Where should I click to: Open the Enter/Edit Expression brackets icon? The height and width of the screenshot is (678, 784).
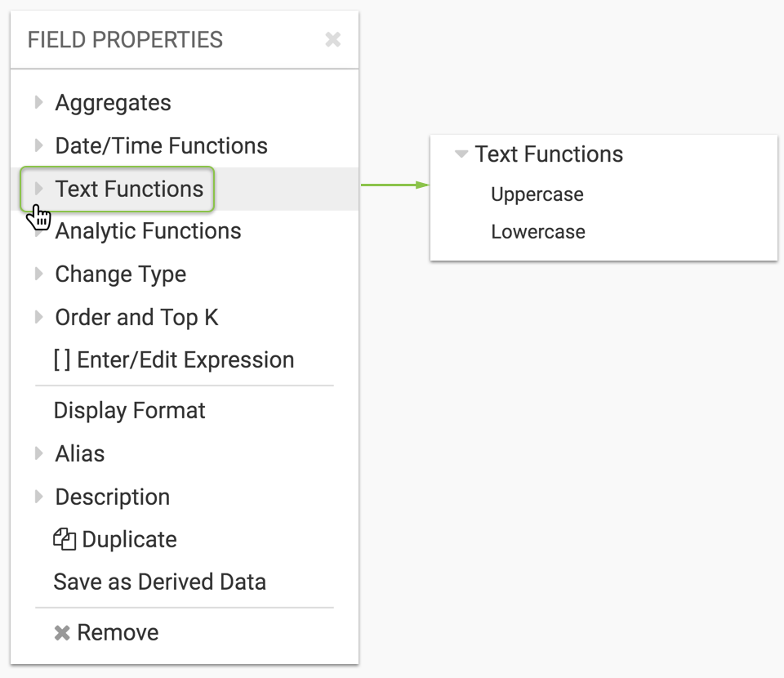click(x=62, y=360)
